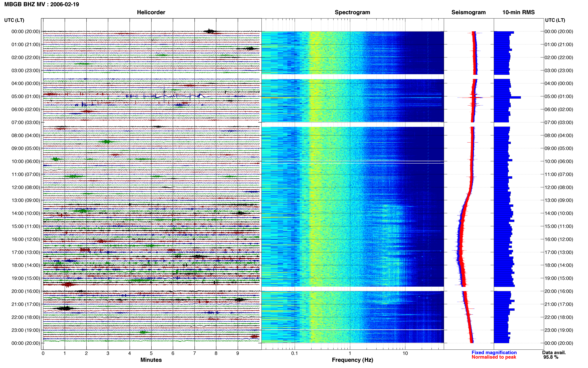This screenshot has width=588, height=368.
Task: Click the '1' tick on the frequency axis
Action: (x=350, y=353)
